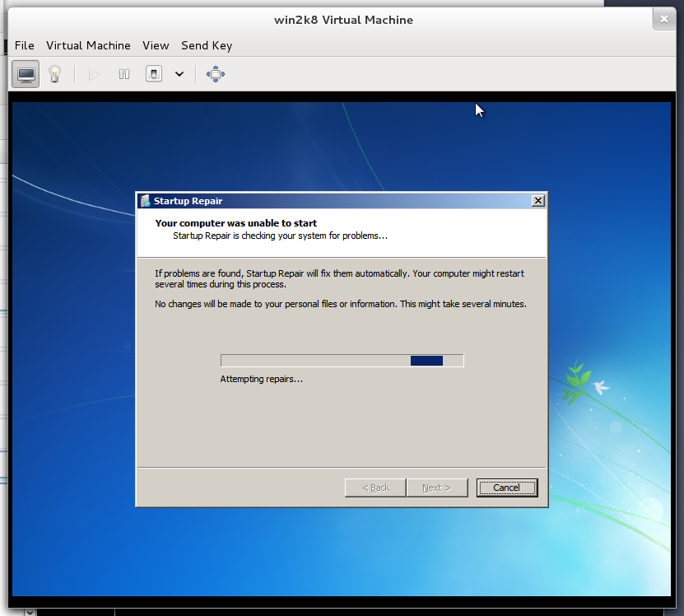684x616 pixels.
Task: Click the Next button in Startup Repair
Action: point(436,488)
